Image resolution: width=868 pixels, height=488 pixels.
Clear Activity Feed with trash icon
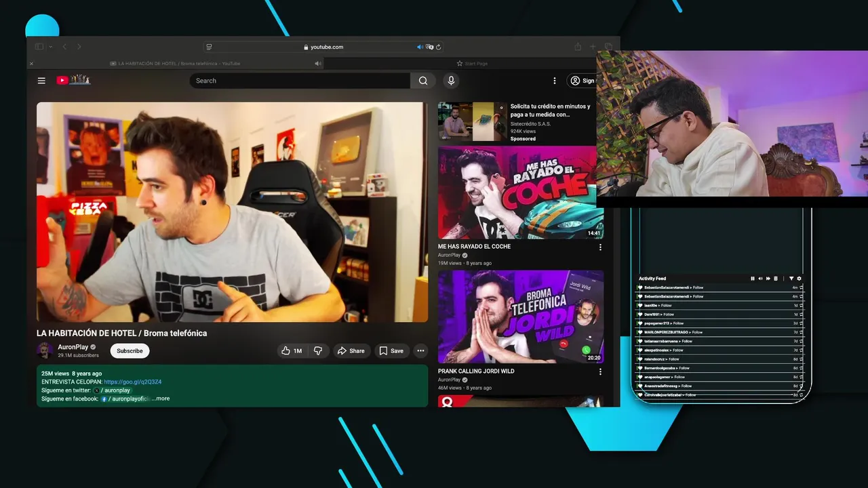point(775,279)
